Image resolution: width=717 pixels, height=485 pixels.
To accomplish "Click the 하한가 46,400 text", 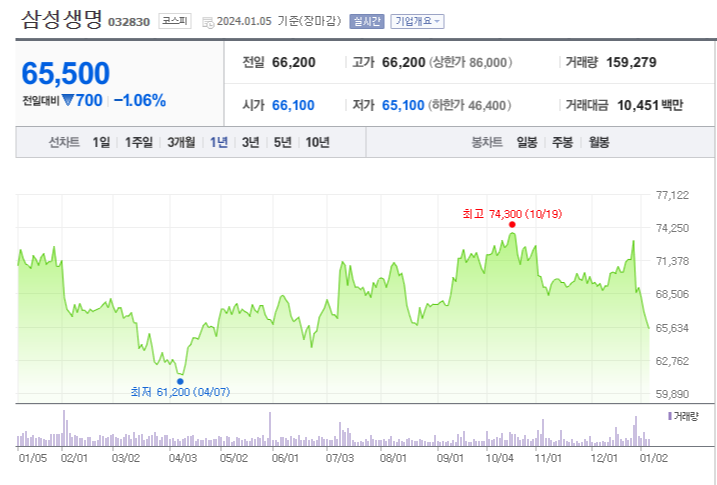I will click(x=470, y=105).
